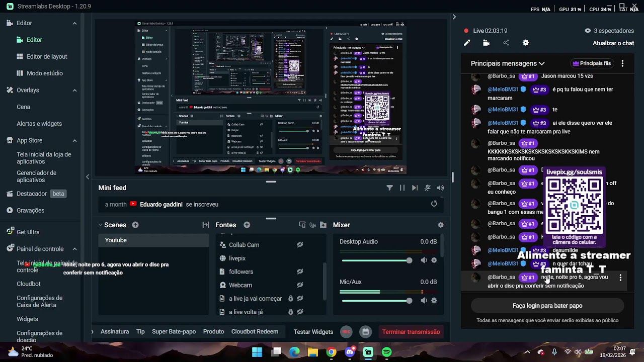Expand Principais mensagens chat dropdown
The height and width of the screenshot is (362, 644).
(508, 63)
